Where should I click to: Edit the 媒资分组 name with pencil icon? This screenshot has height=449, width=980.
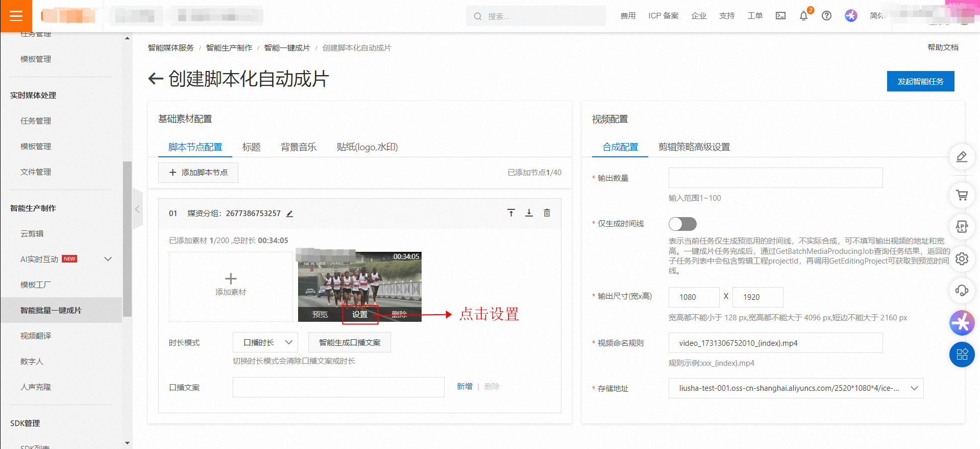pyautogui.click(x=289, y=214)
